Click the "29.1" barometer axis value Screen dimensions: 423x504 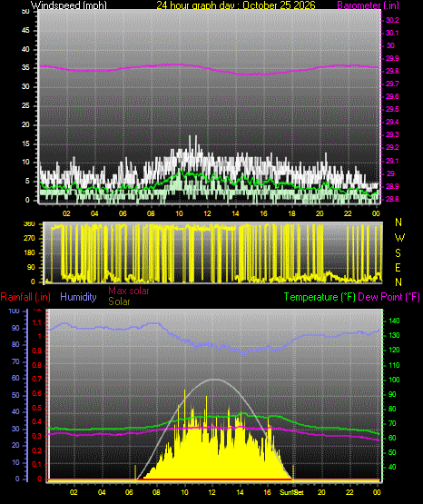[x=392, y=161]
